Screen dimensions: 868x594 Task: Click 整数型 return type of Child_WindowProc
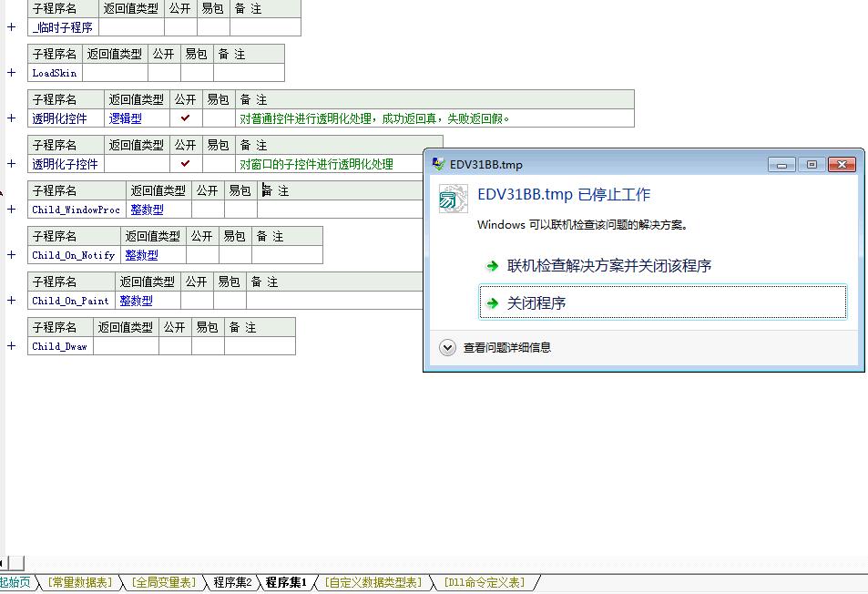[x=147, y=210]
